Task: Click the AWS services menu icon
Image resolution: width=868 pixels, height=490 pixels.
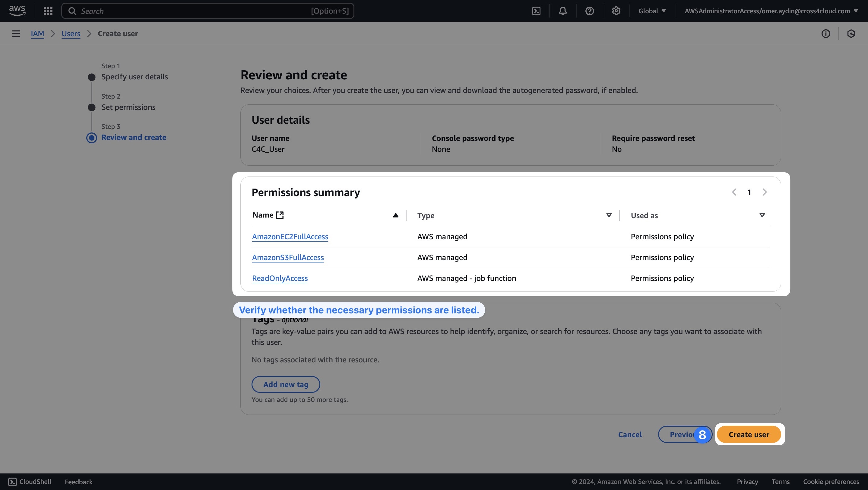Action: pos(47,11)
